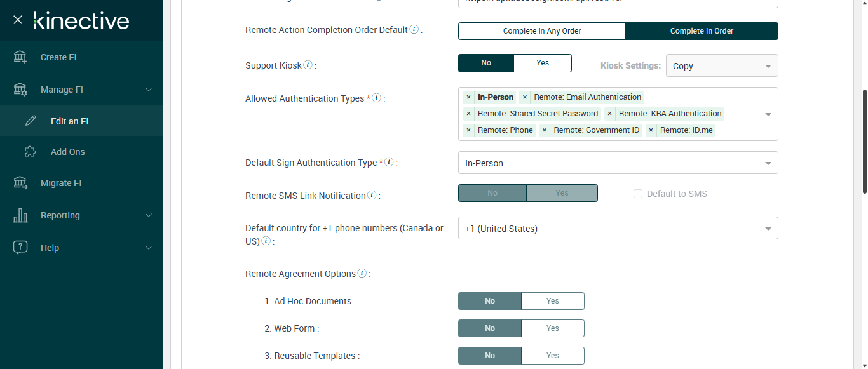868x369 pixels.
Task: Click the info icon next to Support Kiosk
Action: [x=308, y=65]
